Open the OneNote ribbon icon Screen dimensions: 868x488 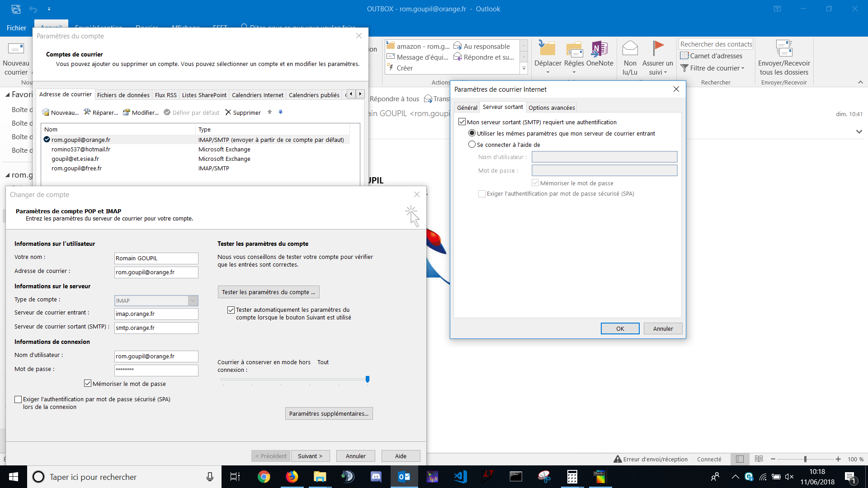(x=599, y=49)
